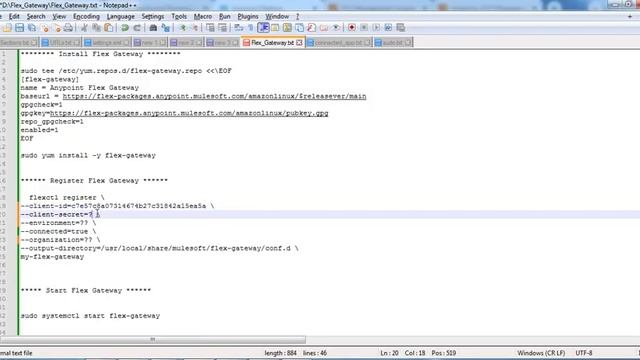Save the file with the Save icon
Screen dimensions: 640x360
[x=19, y=28]
